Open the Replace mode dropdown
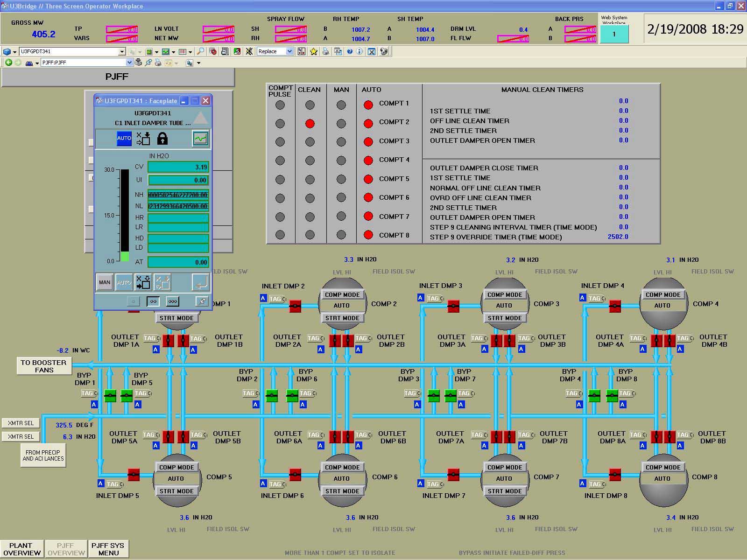Image resolution: width=747 pixels, height=560 pixels. [x=289, y=51]
